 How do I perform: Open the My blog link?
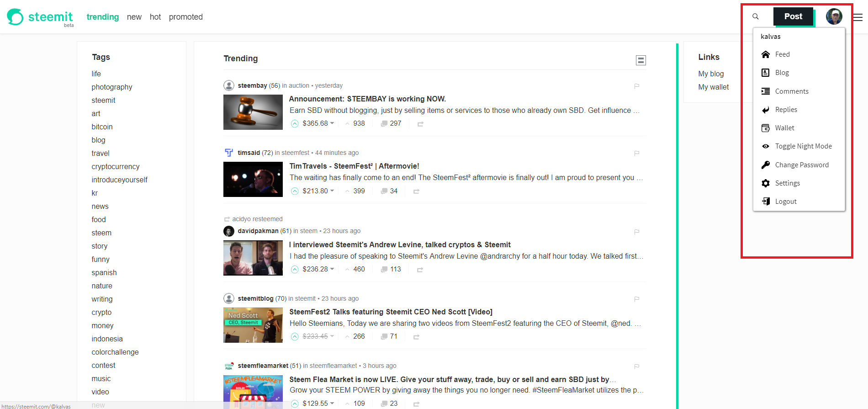[711, 74]
